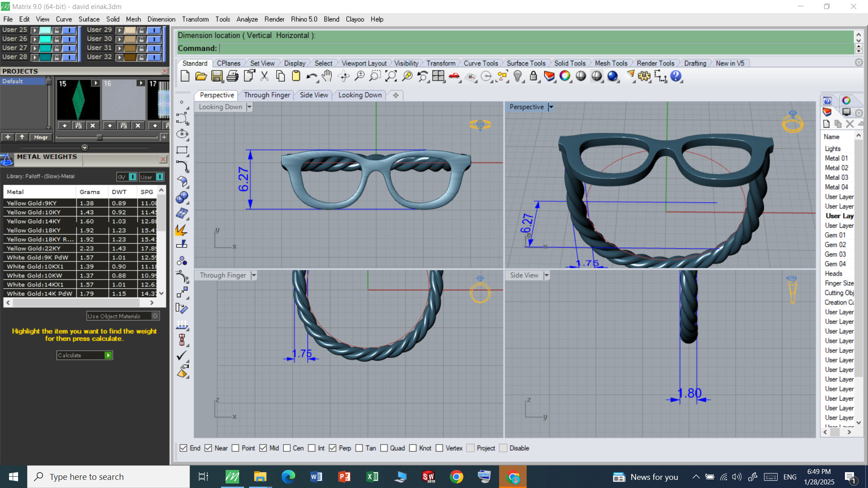
Task: Expand project thumbnail 15 options arrow
Action: pos(95,83)
